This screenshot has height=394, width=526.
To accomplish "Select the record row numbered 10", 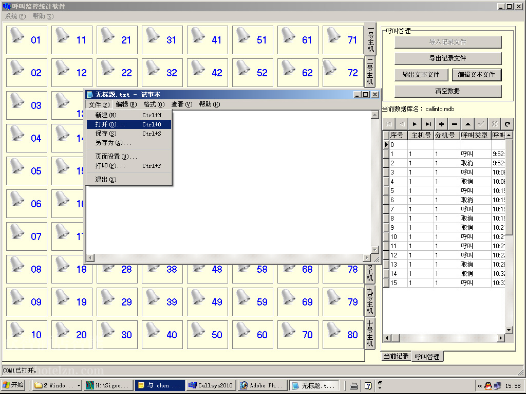I will [443, 237].
